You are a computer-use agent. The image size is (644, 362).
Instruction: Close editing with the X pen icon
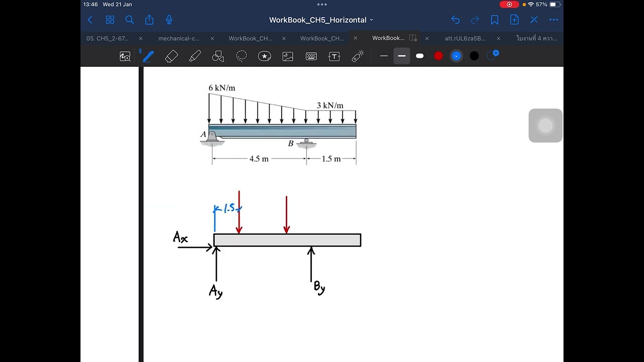(534, 20)
